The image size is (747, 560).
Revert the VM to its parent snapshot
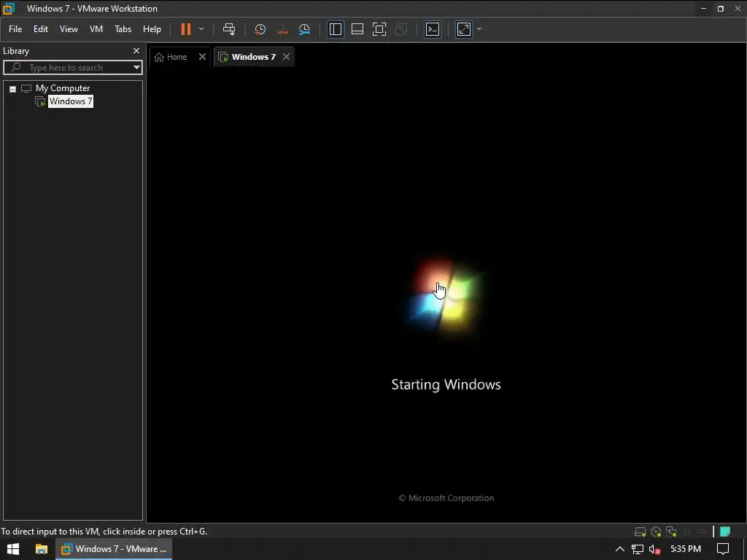pos(282,29)
